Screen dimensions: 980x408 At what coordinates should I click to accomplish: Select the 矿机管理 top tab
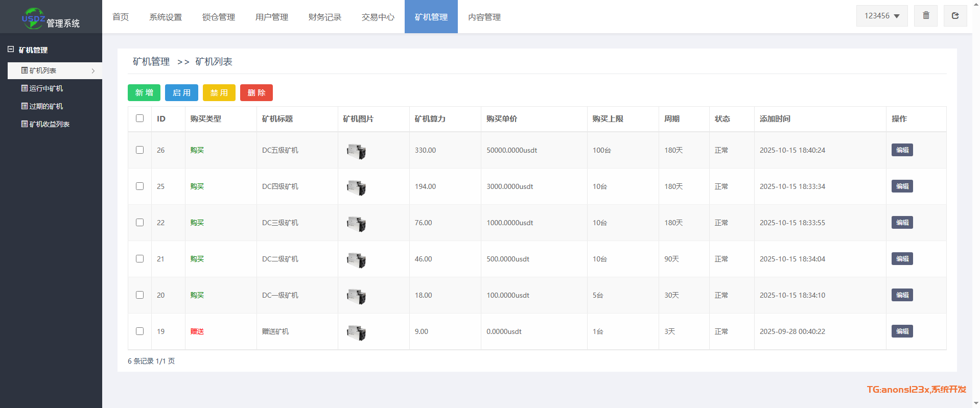[x=431, y=17]
